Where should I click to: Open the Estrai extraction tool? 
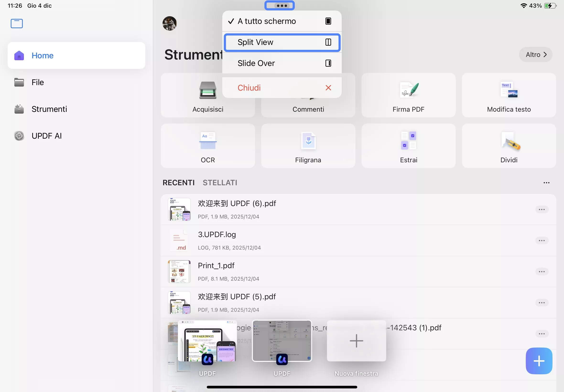coord(408,146)
